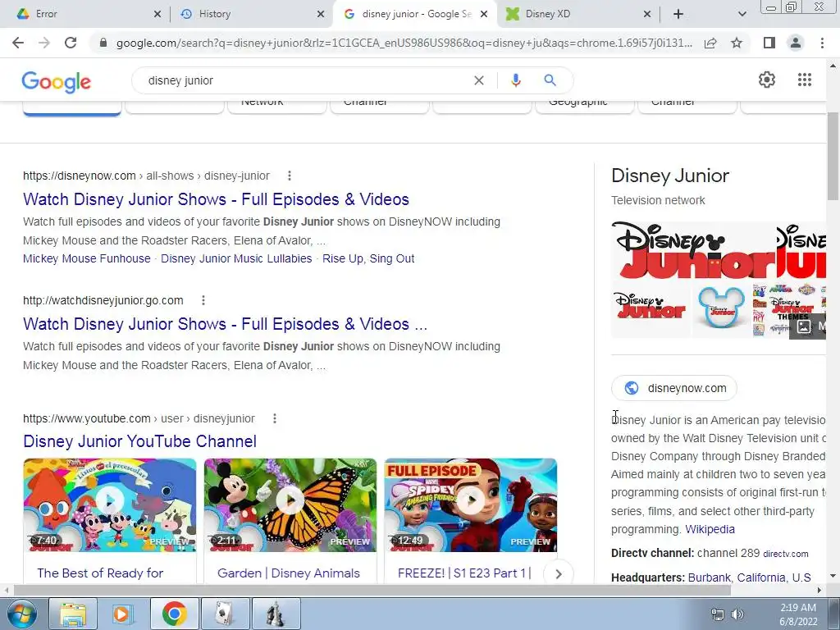The height and width of the screenshot is (630, 840).
Task: Open options for the youtube.com result
Action: tap(274, 418)
